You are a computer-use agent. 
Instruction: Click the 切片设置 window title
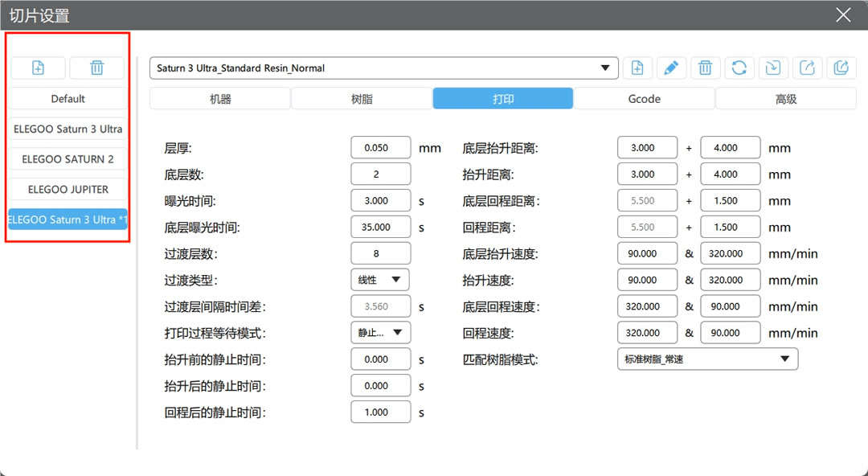39,15
